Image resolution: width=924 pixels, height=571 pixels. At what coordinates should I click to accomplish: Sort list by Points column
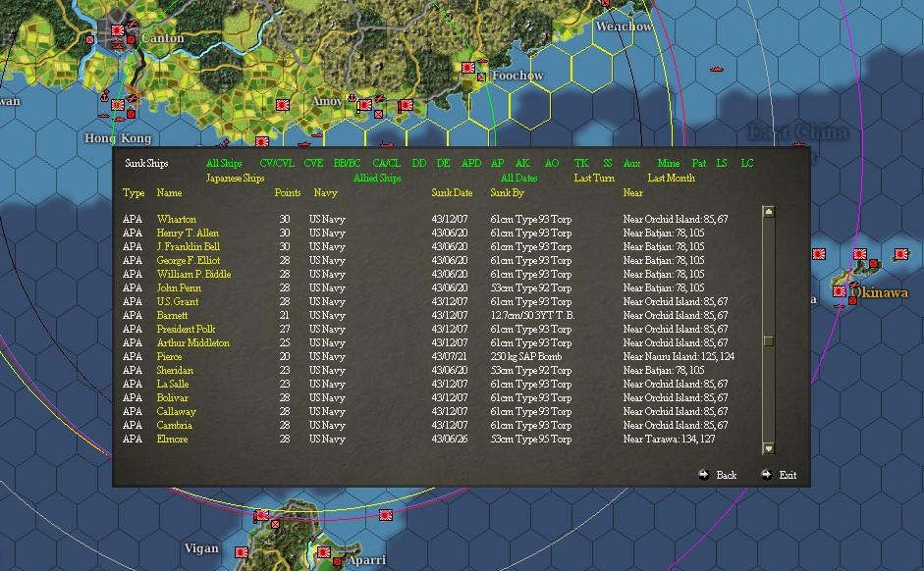288,193
